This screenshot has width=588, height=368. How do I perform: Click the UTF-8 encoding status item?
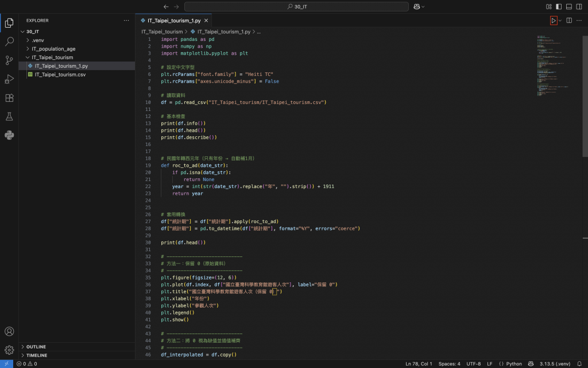tap(474, 364)
